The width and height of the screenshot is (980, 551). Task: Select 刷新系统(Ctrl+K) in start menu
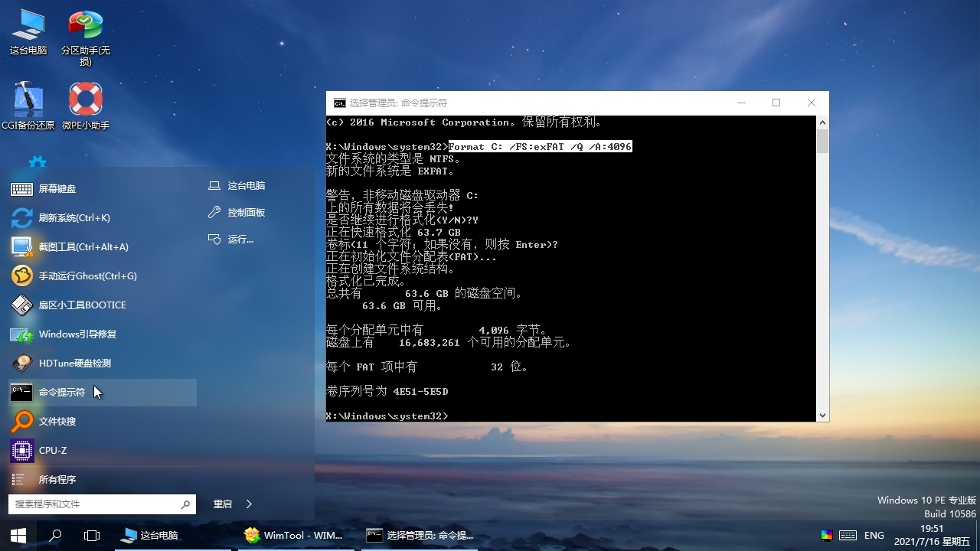[x=103, y=217]
